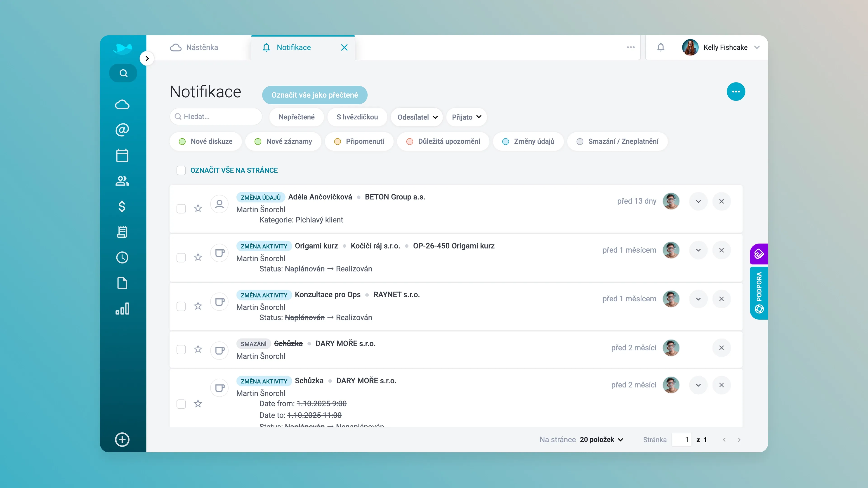
Task: Open the document file icon in sidebar
Action: 122,283
